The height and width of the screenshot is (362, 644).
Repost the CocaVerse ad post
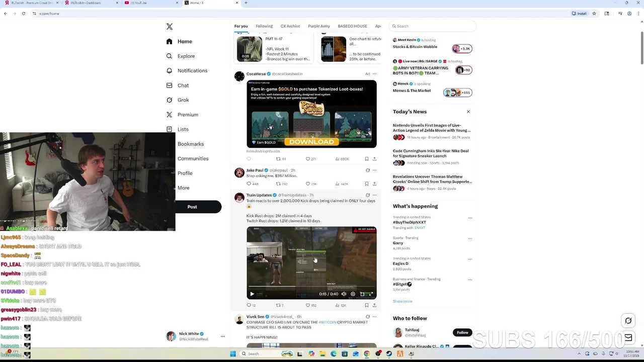coord(278,159)
